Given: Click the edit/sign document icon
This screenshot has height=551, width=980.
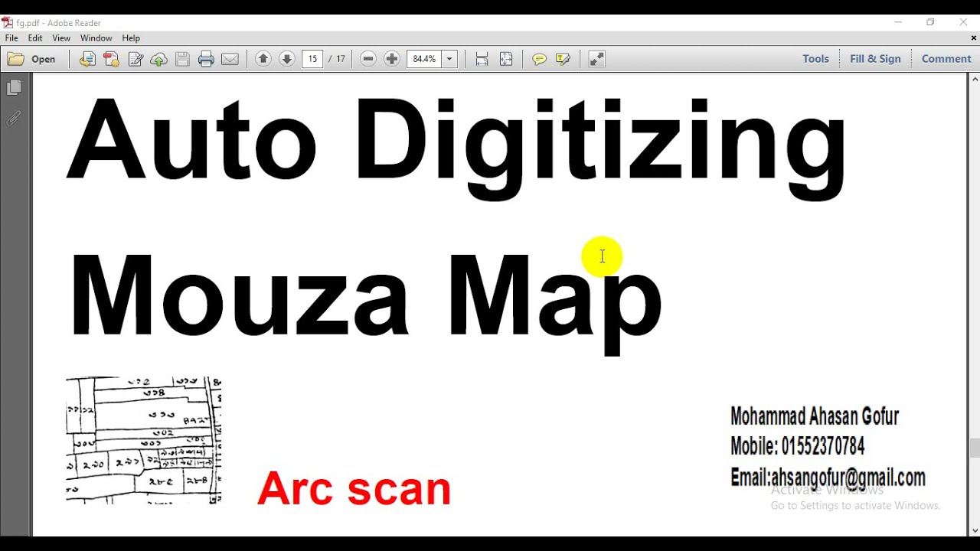Looking at the screenshot, I should pos(136,59).
